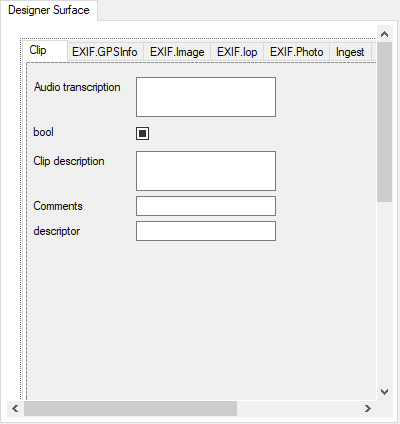Switch to the Clip tab

point(38,50)
